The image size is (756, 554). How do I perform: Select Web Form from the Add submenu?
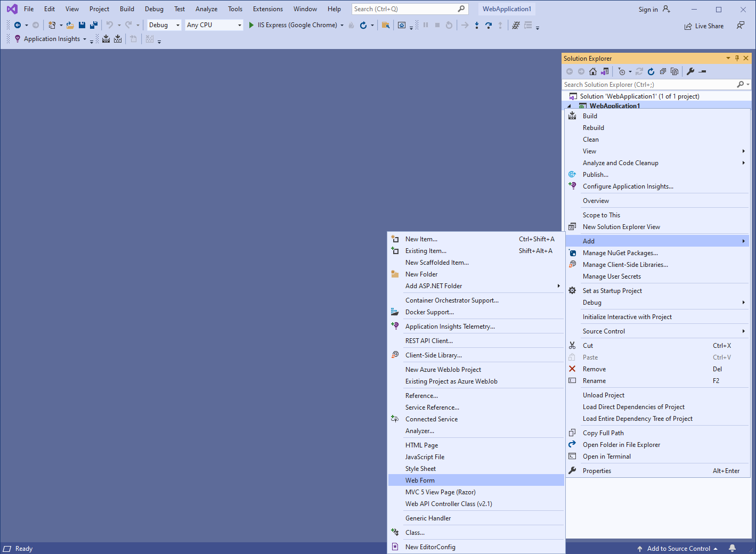pos(420,480)
